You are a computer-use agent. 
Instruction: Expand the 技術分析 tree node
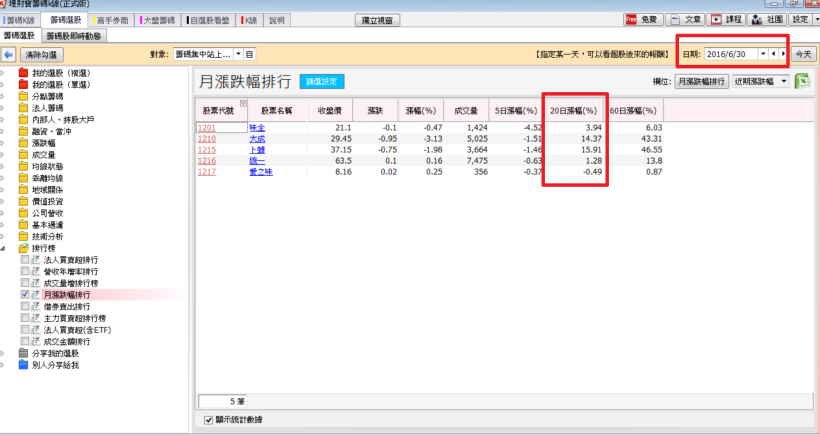pos(3,236)
